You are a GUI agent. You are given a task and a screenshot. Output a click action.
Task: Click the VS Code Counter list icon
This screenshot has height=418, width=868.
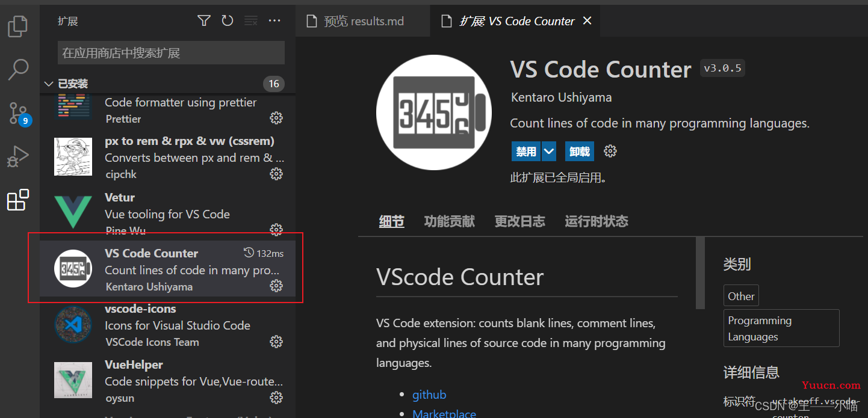[73, 268]
